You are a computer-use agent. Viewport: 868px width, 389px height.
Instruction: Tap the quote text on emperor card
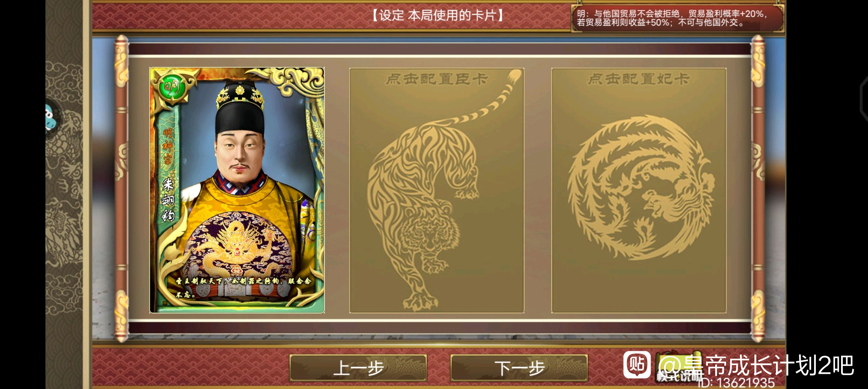243,287
